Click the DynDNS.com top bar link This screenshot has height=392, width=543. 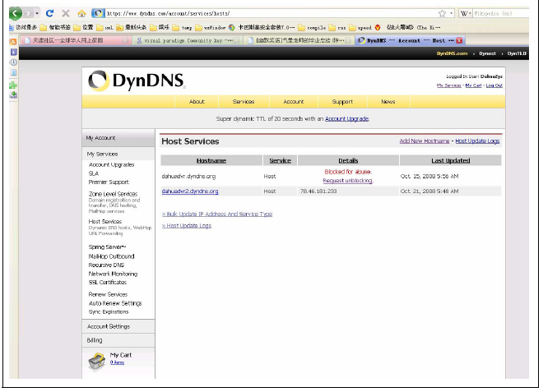click(452, 53)
